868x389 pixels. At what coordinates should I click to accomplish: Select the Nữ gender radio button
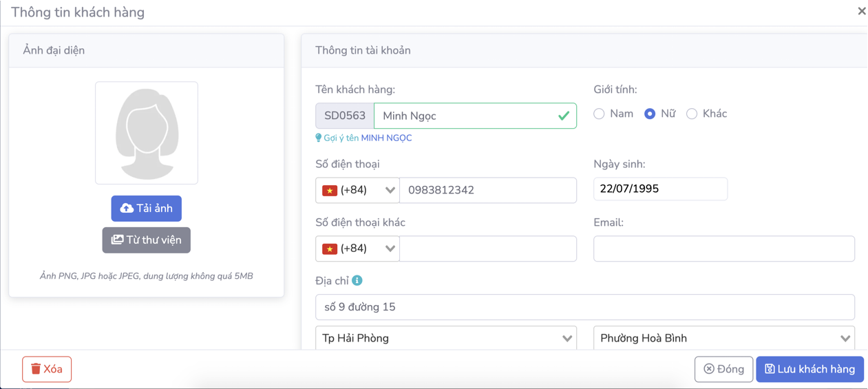pos(650,114)
